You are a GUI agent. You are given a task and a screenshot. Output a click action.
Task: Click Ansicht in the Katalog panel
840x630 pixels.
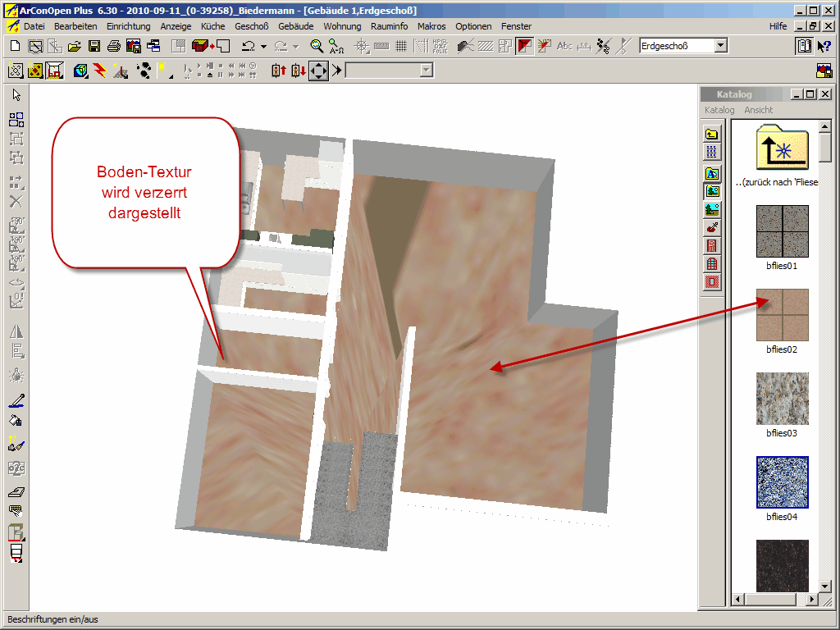[758, 110]
